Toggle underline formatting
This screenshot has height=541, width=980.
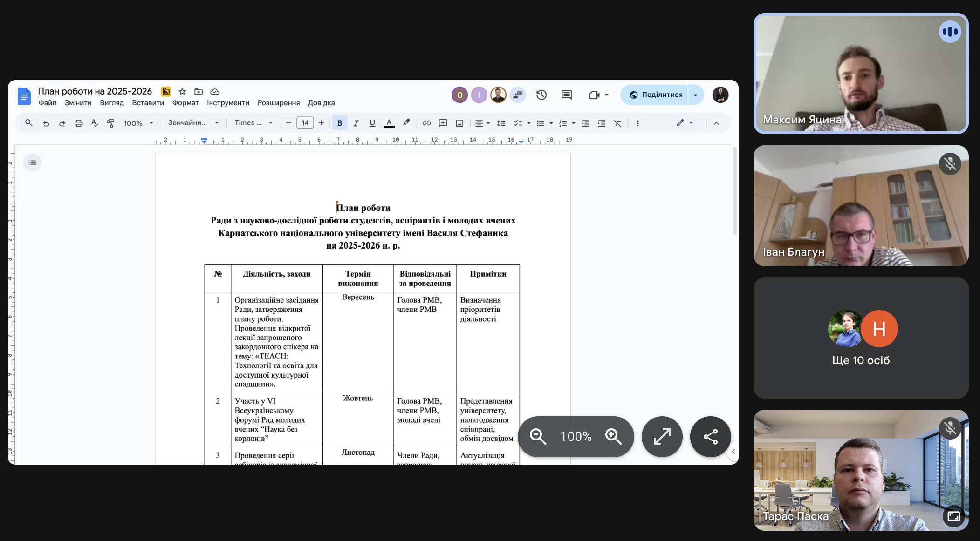(372, 123)
